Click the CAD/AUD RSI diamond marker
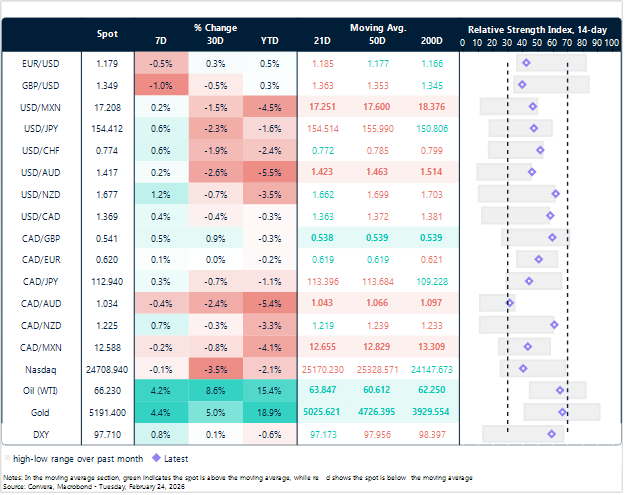 click(510, 302)
